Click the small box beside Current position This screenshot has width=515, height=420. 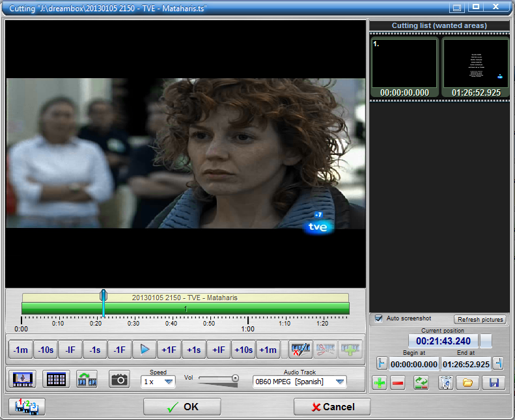486,341
